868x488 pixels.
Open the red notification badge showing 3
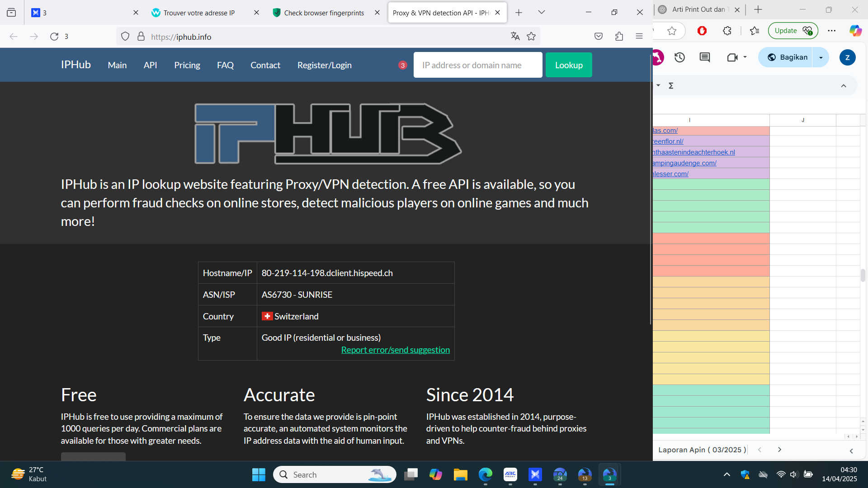(402, 66)
